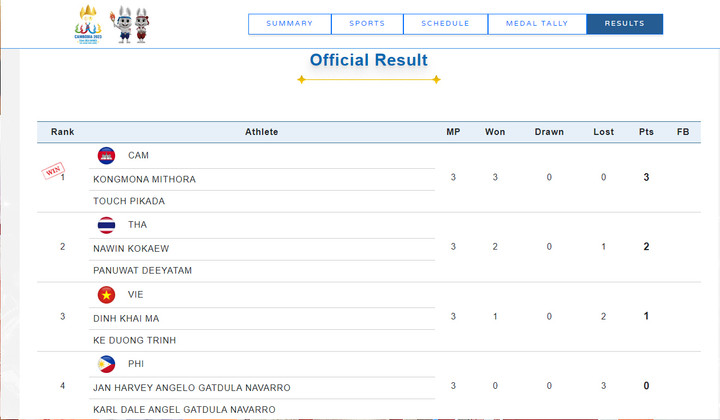
Task: Select athlete Nawin Kokaew
Action: [x=130, y=248]
